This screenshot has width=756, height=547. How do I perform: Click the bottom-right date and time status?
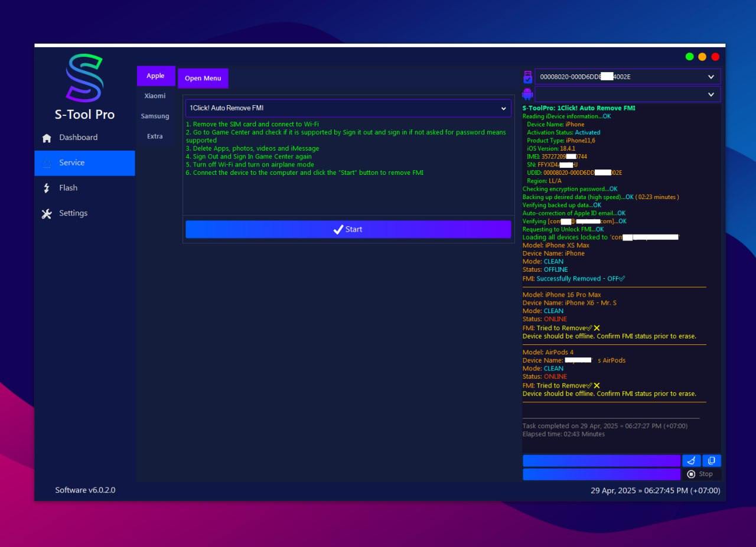pyautogui.click(x=656, y=491)
